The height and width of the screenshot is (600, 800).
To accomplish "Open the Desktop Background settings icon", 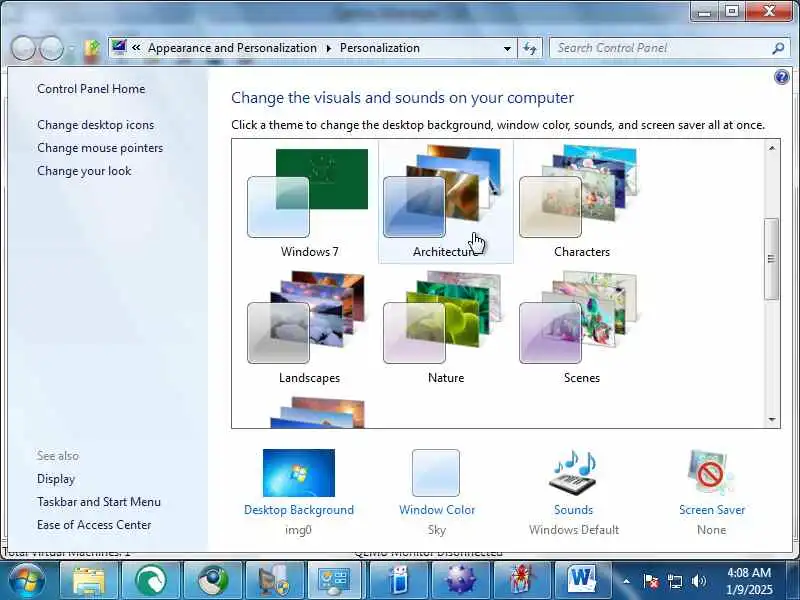I will tap(299, 472).
